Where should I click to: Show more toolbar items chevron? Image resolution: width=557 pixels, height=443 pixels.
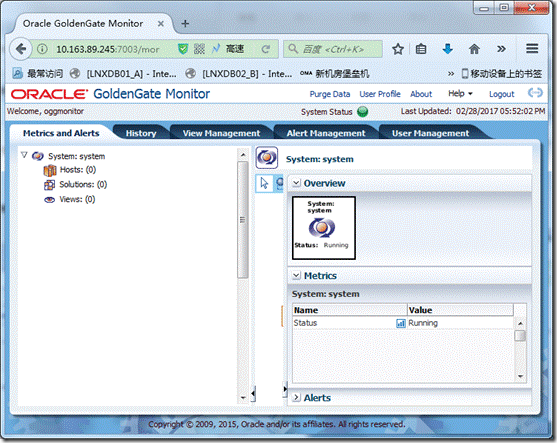[x=501, y=49]
